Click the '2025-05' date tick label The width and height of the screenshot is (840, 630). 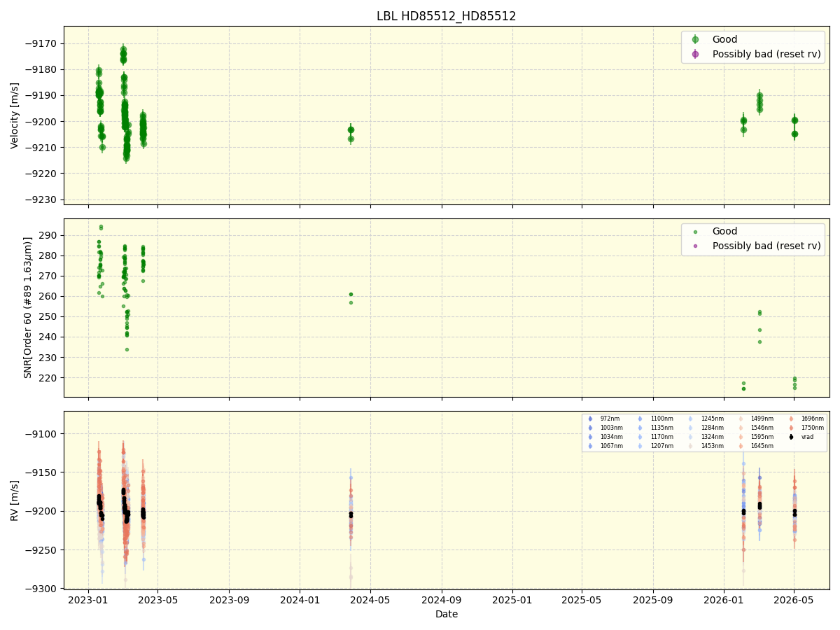click(x=582, y=599)
